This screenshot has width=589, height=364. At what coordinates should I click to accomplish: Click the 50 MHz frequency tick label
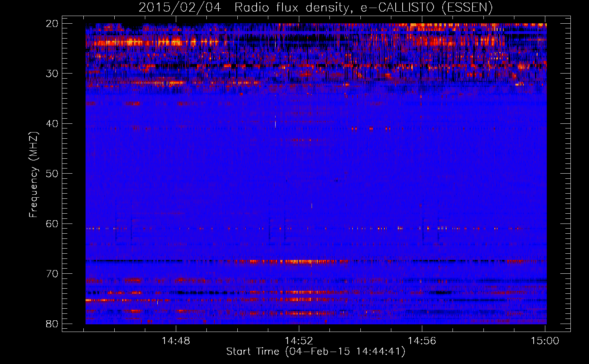(52, 174)
